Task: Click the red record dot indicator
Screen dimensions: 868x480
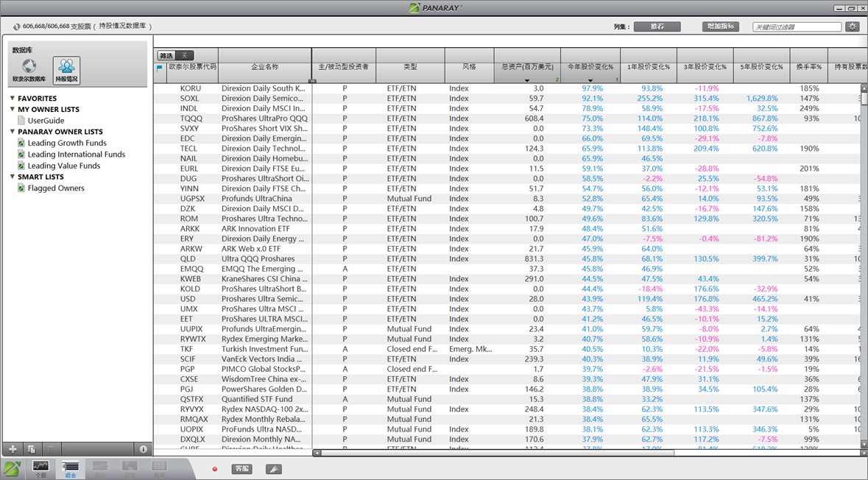Action: (215, 469)
